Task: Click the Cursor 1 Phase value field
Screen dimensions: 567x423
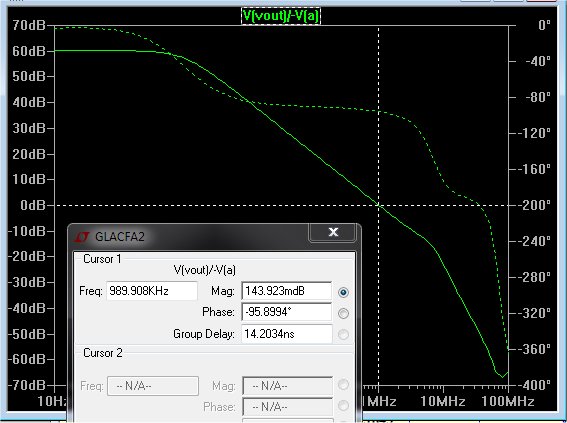Action: pos(286,312)
